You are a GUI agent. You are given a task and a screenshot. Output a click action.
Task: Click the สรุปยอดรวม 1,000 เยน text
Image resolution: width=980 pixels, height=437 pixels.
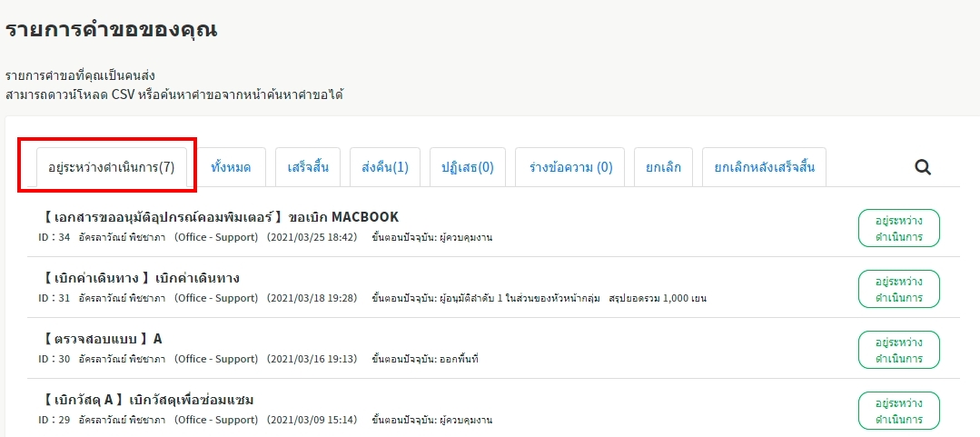click(658, 299)
